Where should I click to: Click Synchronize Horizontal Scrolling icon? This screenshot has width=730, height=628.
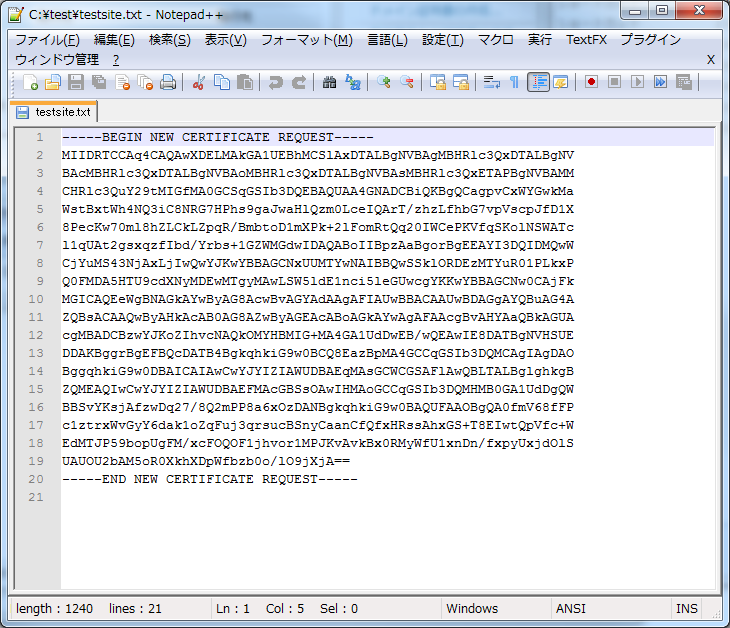[x=461, y=82]
